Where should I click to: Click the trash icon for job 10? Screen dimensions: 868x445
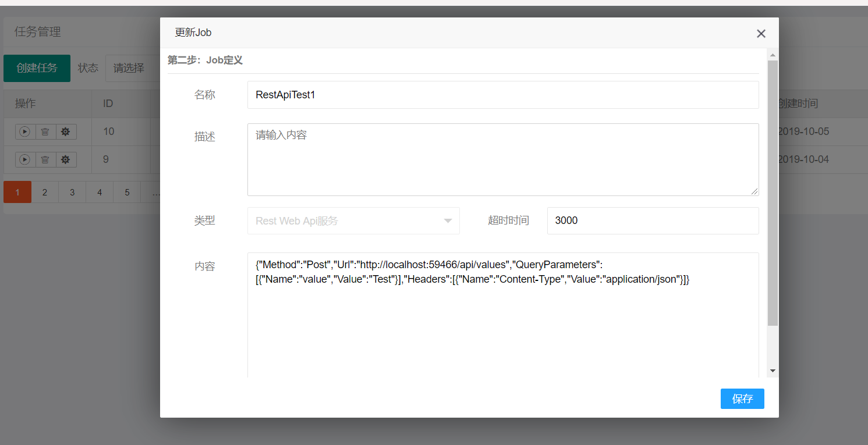click(45, 132)
